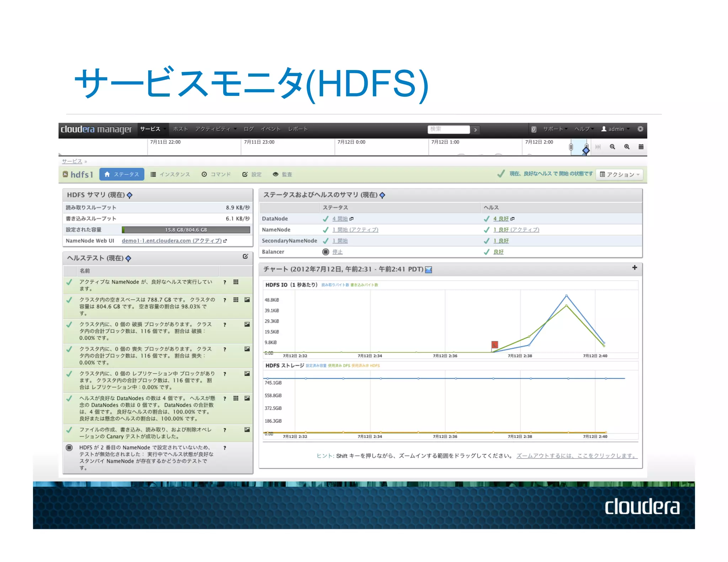
Task: Open the イベント menu
Action: click(x=271, y=129)
